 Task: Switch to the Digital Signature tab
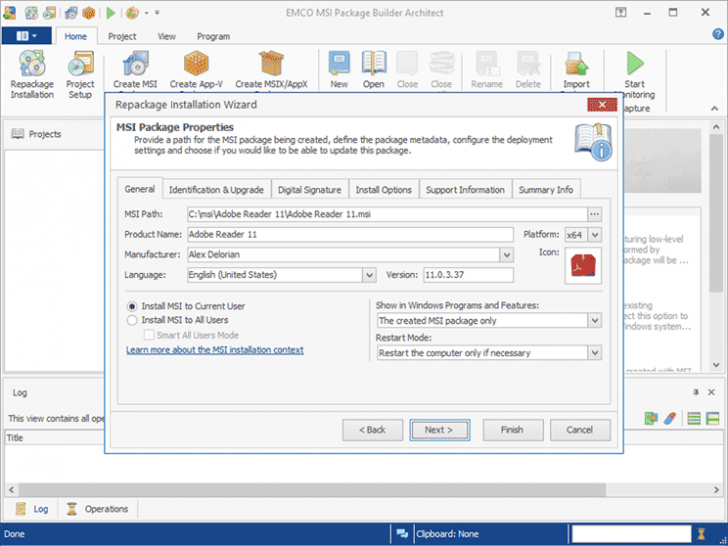point(309,190)
